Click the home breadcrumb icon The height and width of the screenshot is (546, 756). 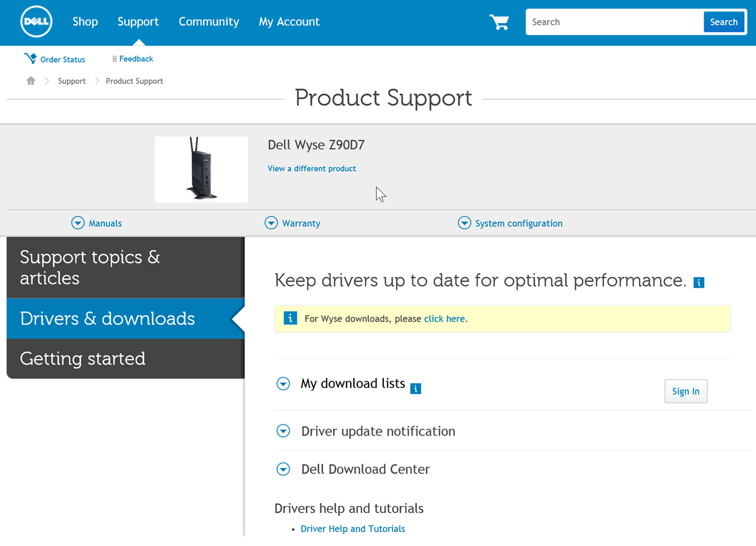[x=31, y=81]
